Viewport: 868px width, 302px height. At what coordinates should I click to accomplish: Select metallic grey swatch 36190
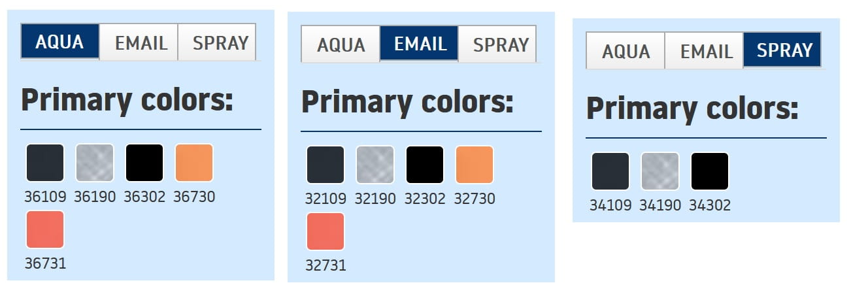click(95, 163)
